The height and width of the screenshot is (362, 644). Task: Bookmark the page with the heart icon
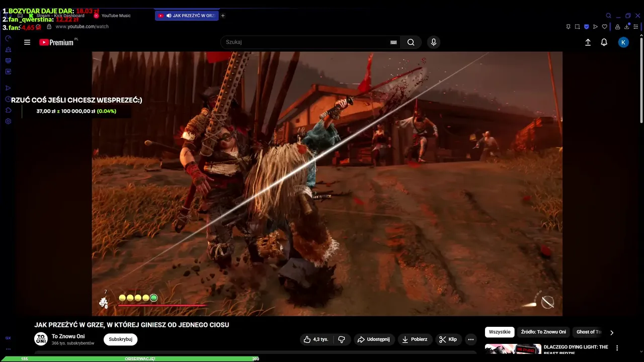click(x=604, y=27)
